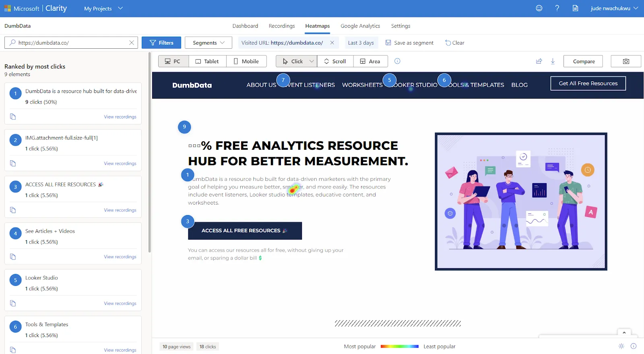Select heatmap marker 3 above Access button
Viewport: 644px width, 354px height.
[188, 222]
